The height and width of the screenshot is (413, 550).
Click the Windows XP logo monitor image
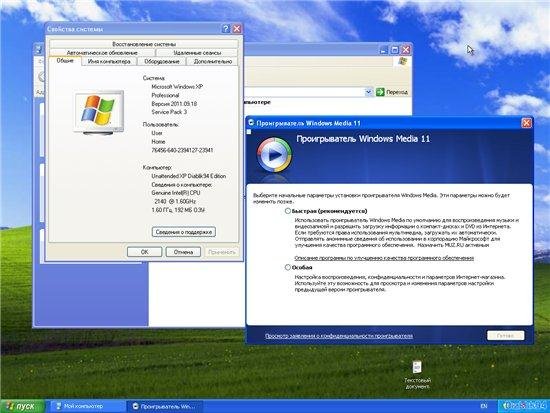coord(99,113)
